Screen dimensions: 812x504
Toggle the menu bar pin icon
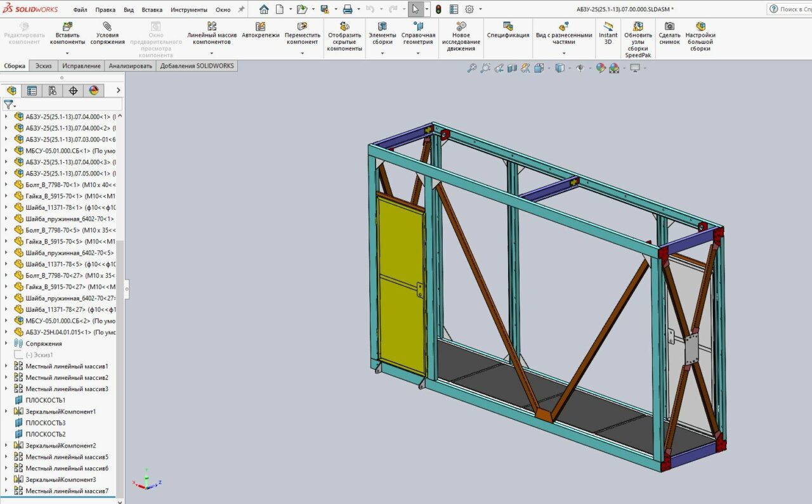pos(241,10)
